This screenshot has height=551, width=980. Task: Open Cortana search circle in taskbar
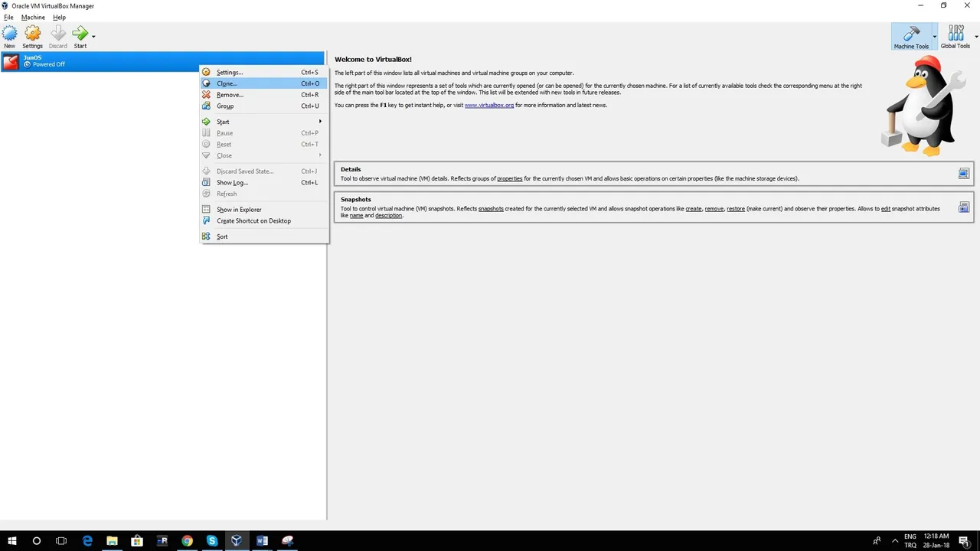point(36,540)
